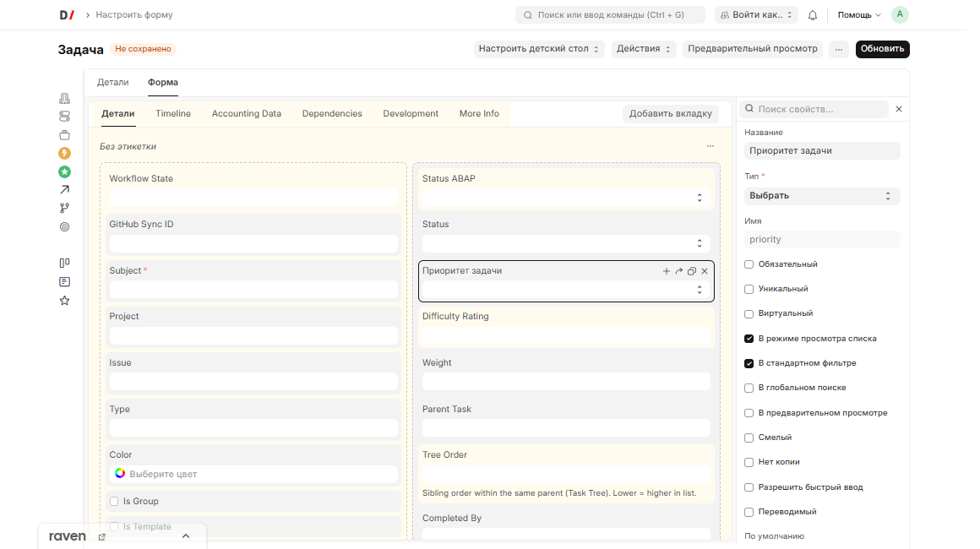Go to the top-level Детали tab

coord(112,83)
